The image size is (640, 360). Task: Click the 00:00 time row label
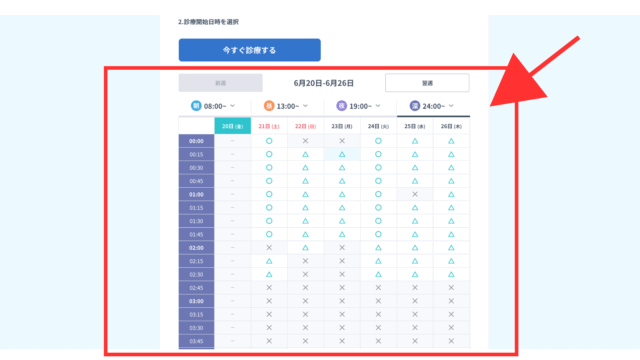(x=196, y=141)
